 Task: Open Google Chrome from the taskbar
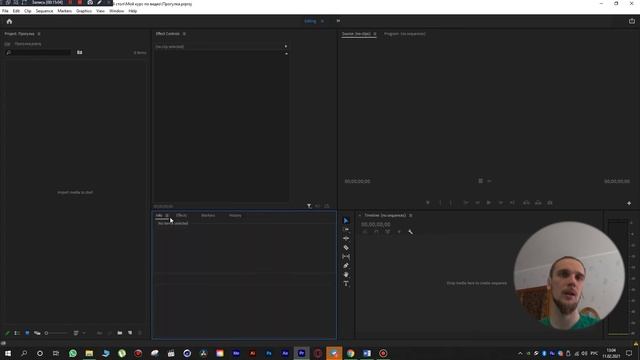[351, 353]
